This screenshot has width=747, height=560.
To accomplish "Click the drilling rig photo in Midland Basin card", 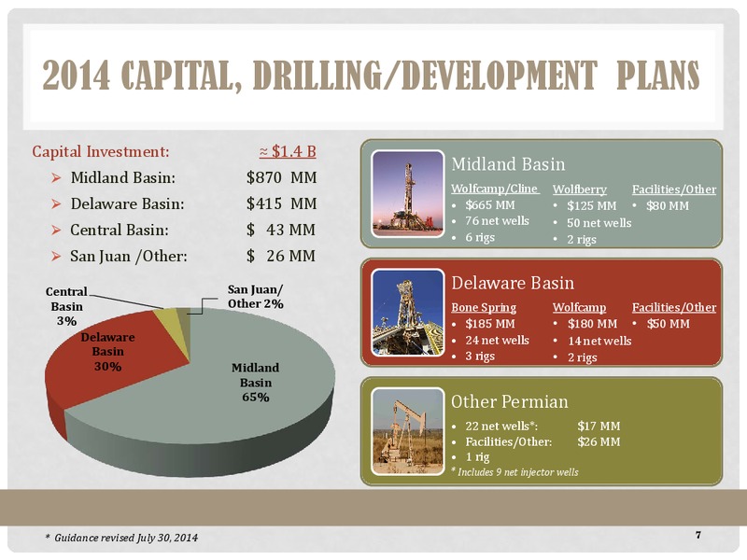I will pyautogui.click(x=407, y=193).
